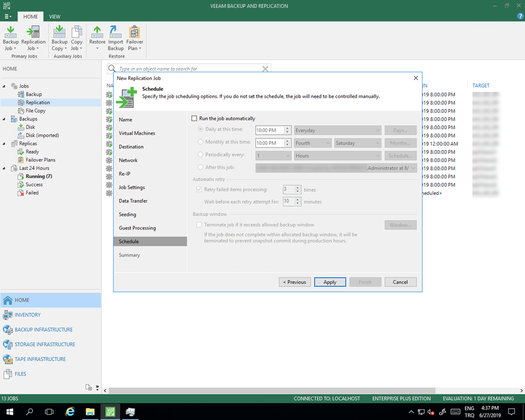Screen dimensions: 525x420
Task: Open Internet Explorer from the taskbar
Action: tap(70, 412)
